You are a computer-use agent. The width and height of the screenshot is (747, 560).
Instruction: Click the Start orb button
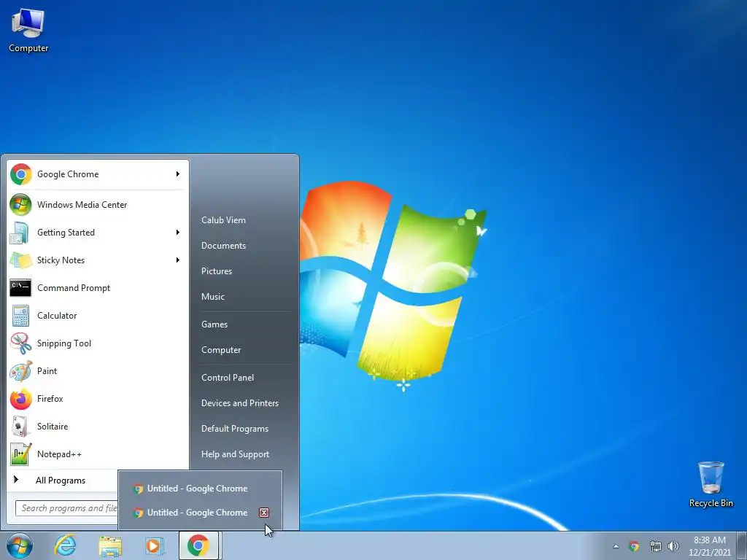click(20, 545)
